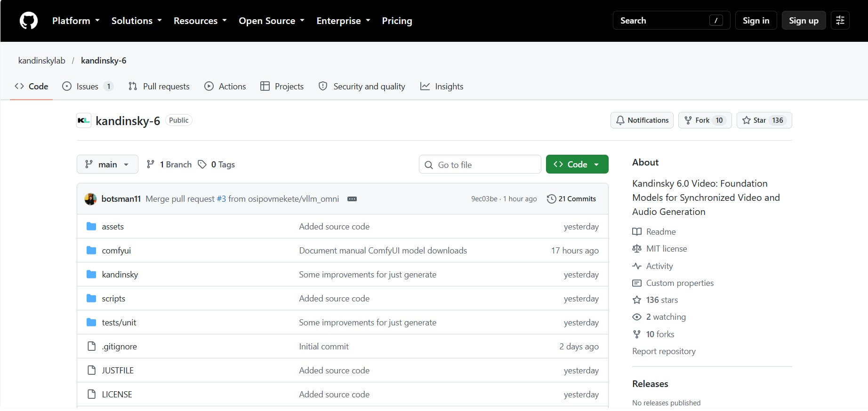Click the scale icon beside MIT license
Image resolution: width=868 pixels, height=411 pixels.
tap(637, 249)
